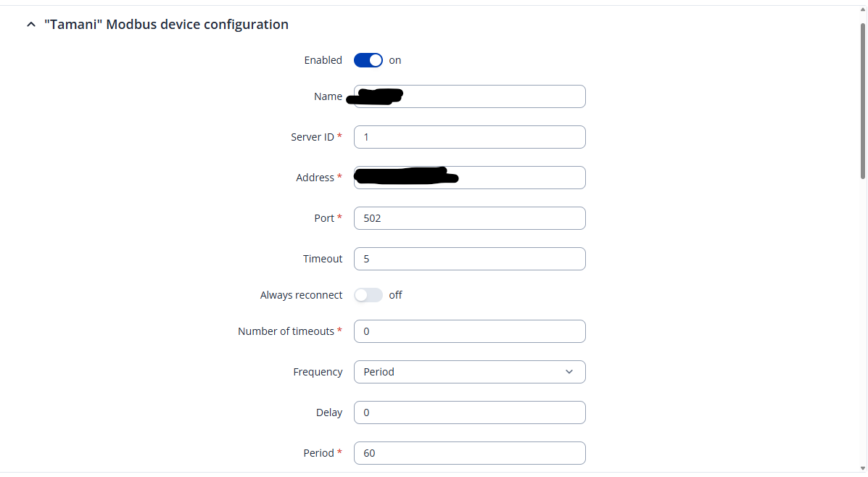Click the "Tamani" Modbus device configuration heading

point(166,25)
